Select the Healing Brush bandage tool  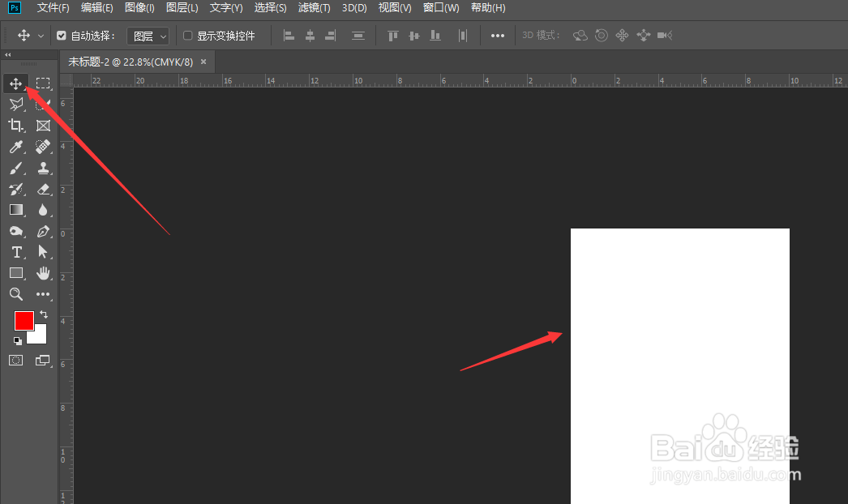(43, 147)
